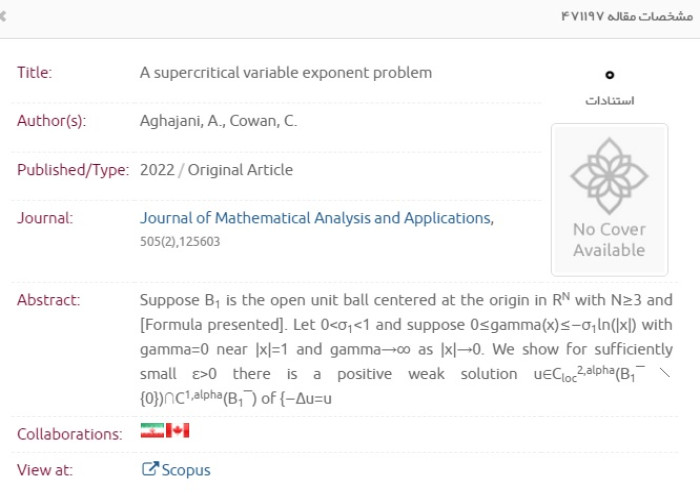Click the Canada flag icon
The width and height of the screenshot is (700, 500).
coord(177,431)
